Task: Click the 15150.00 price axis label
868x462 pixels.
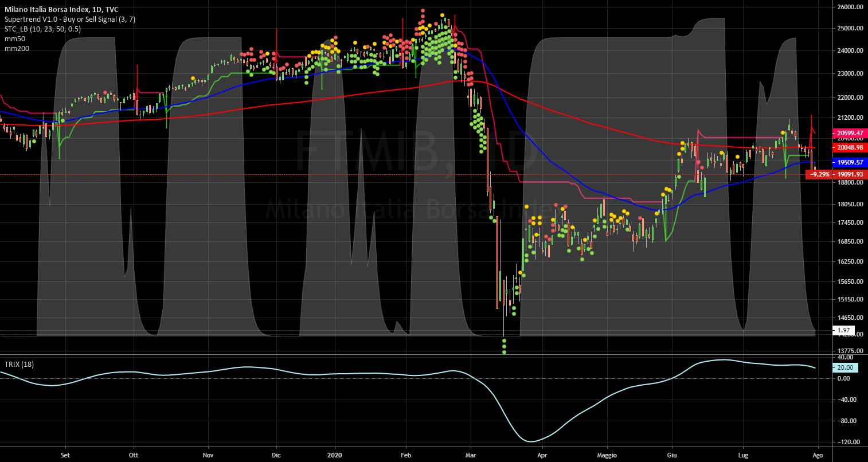Action: (x=850, y=299)
